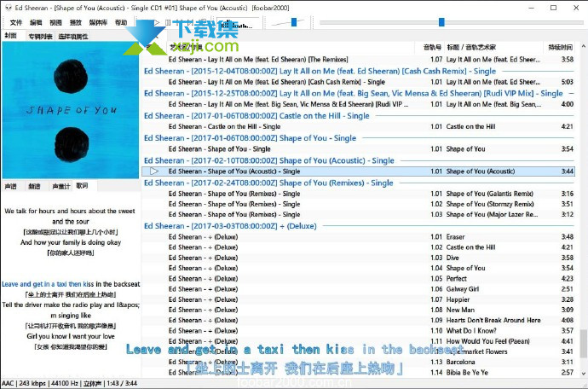Select track How Would You Feel (Paean)
This screenshot has height=389, width=588.
click(x=358, y=341)
